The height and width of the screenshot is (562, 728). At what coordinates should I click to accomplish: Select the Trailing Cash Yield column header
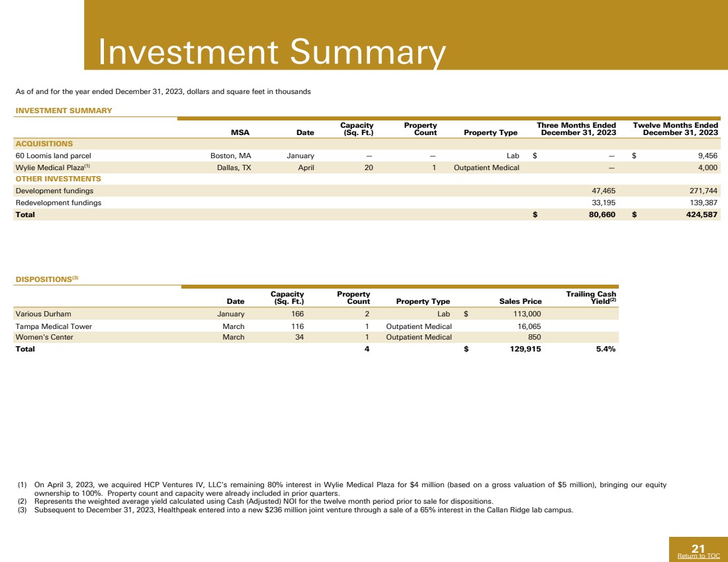pos(591,297)
